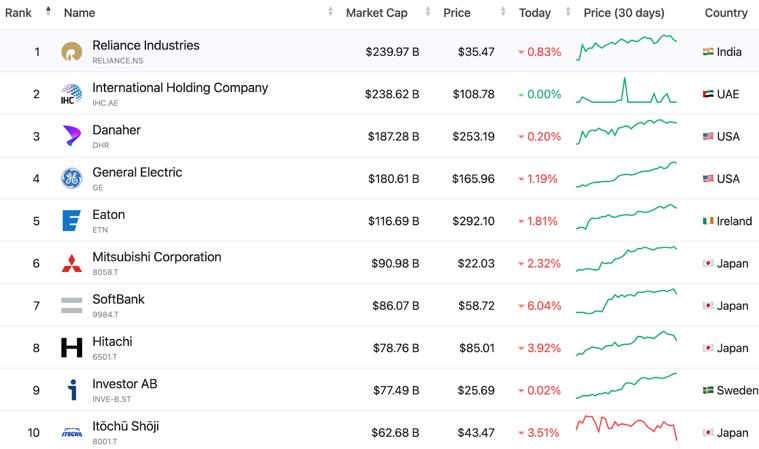Sort by Price column header
This screenshot has width=759, height=449.
pos(457,13)
